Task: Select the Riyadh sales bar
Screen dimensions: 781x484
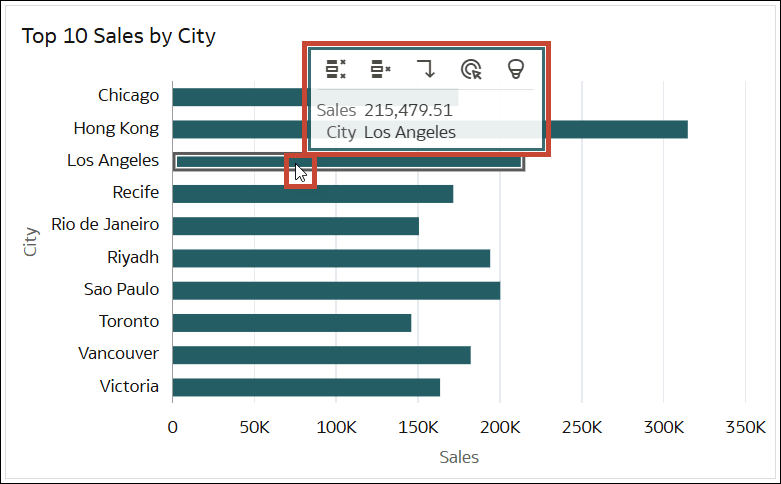Action: (331, 258)
